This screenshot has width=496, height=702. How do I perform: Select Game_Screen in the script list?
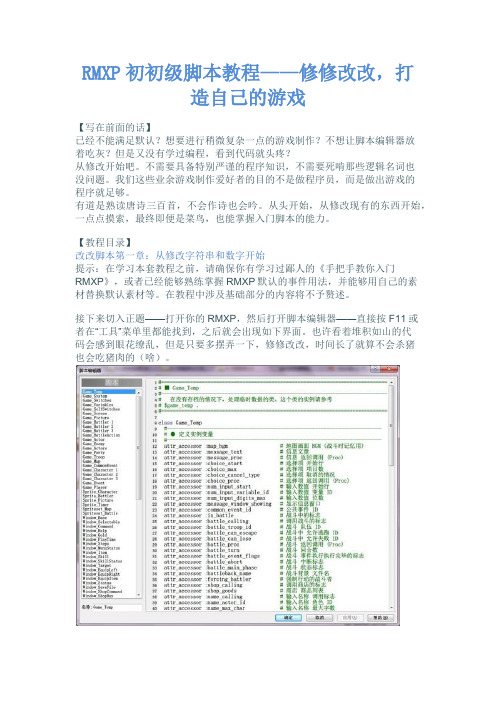tap(109, 413)
